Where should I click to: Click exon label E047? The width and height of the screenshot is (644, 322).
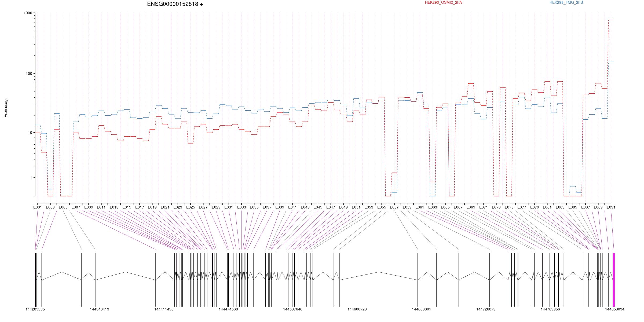point(331,207)
